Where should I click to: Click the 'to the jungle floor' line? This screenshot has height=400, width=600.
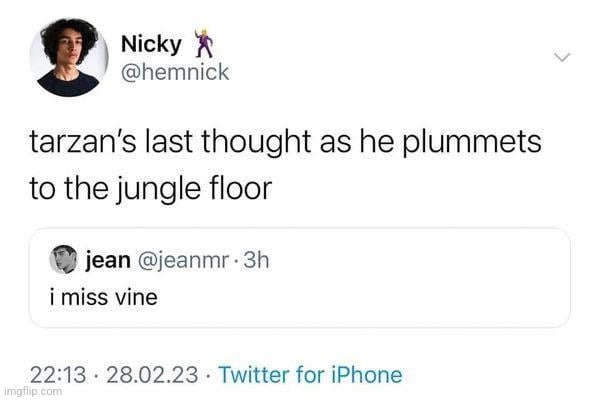point(151,189)
